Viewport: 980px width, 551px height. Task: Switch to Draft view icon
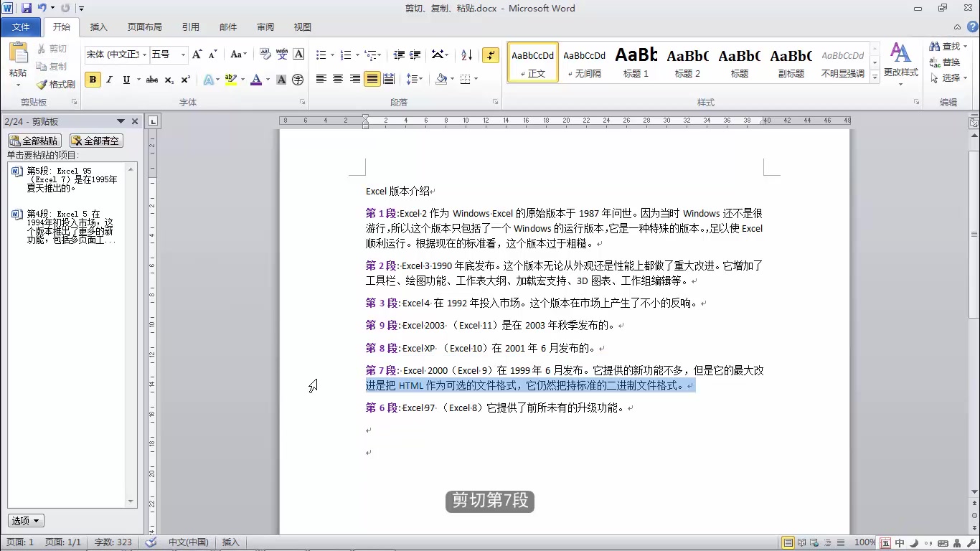[x=840, y=542]
